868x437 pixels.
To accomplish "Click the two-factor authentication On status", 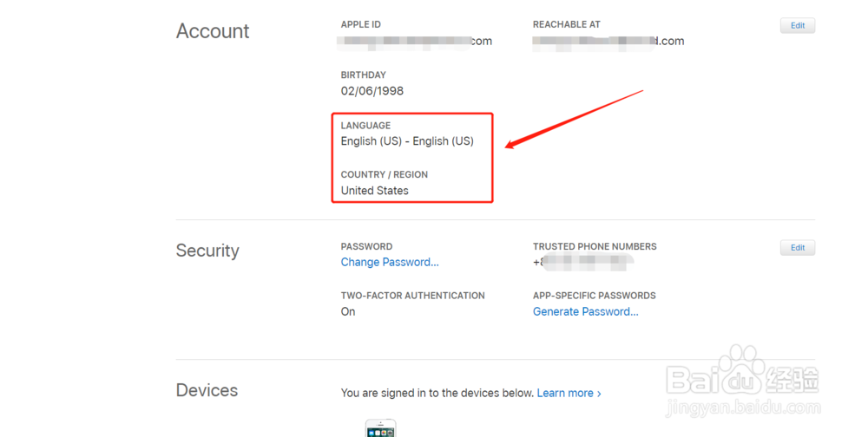I will coord(348,312).
